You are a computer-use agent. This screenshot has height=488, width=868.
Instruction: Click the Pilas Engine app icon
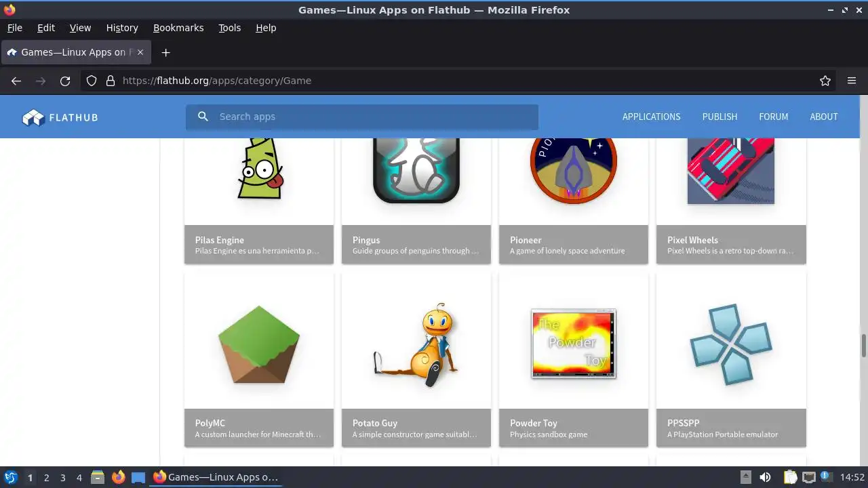click(260, 169)
